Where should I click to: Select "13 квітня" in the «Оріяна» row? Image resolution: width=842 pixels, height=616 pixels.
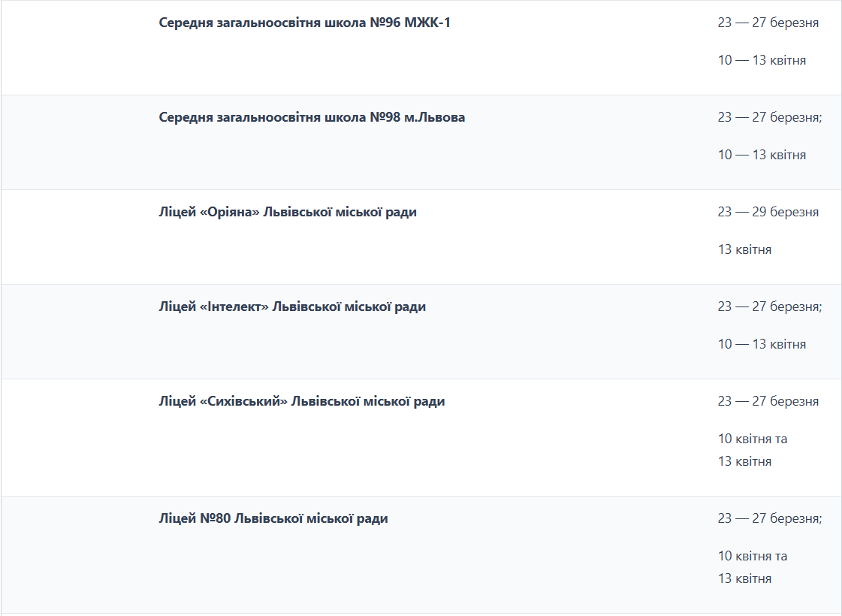pos(744,249)
